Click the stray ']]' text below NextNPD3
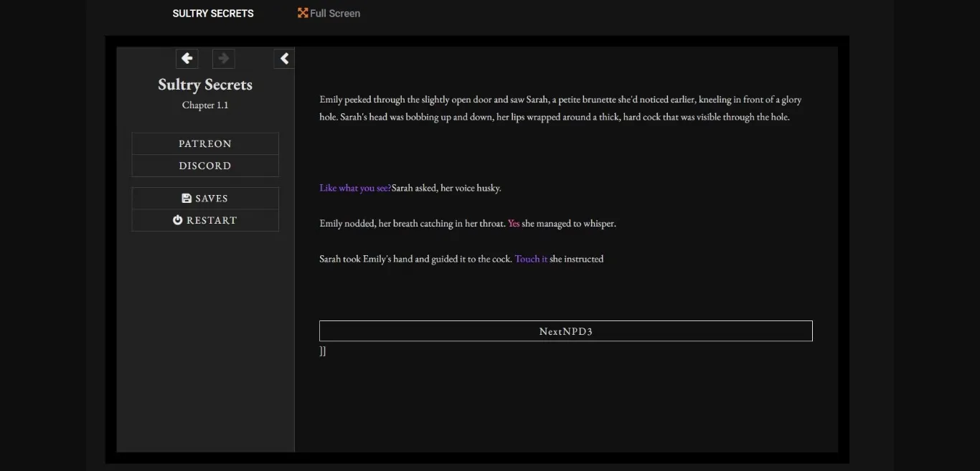980x471 pixels. (322, 351)
